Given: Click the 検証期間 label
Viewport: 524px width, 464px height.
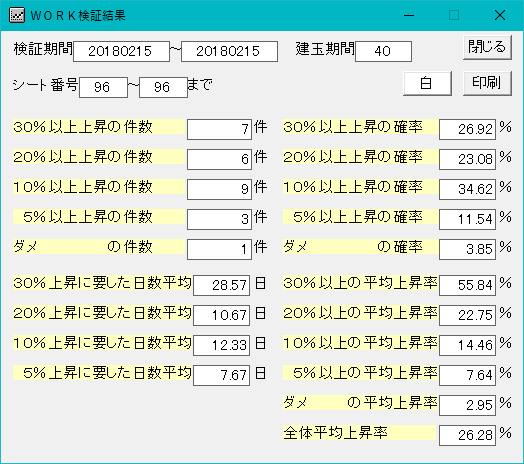Looking at the screenshot, I should point(43,49).
